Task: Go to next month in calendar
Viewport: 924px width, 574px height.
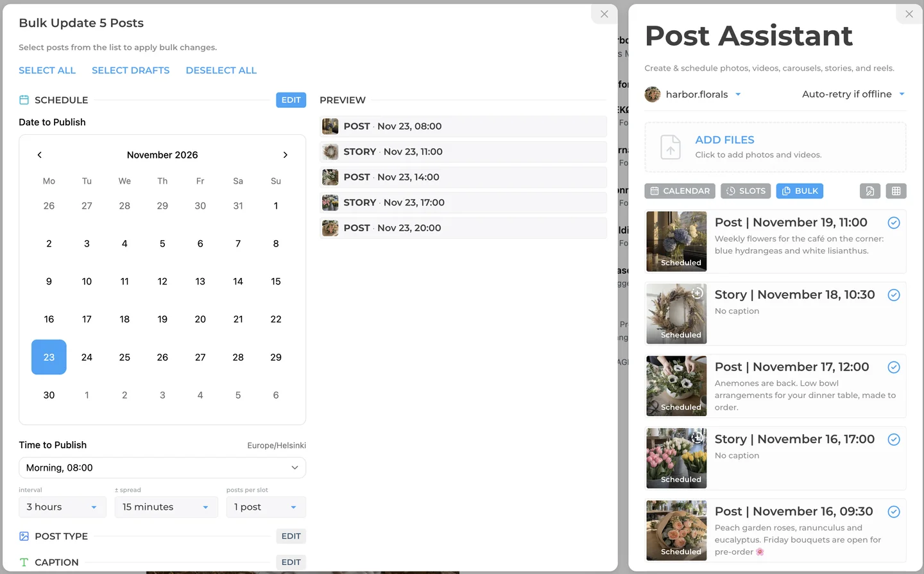Action: [286, 155]
